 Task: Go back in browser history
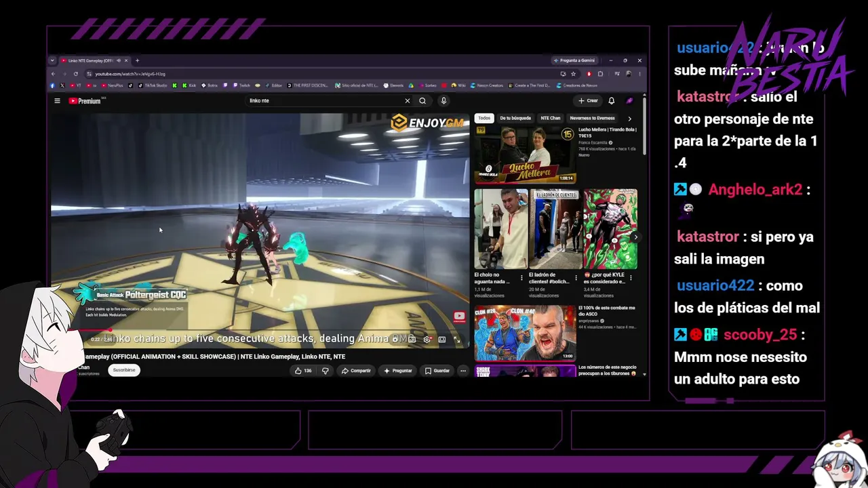point(55,73)
